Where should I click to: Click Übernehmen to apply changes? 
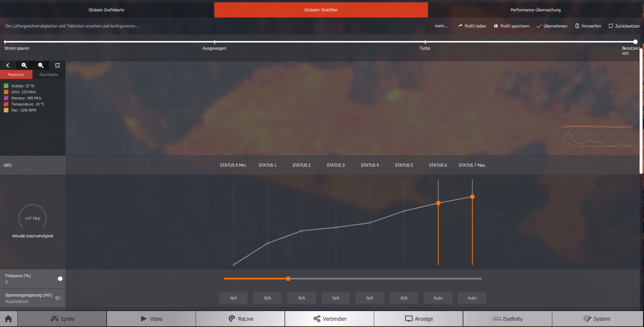tap(552, 26)
